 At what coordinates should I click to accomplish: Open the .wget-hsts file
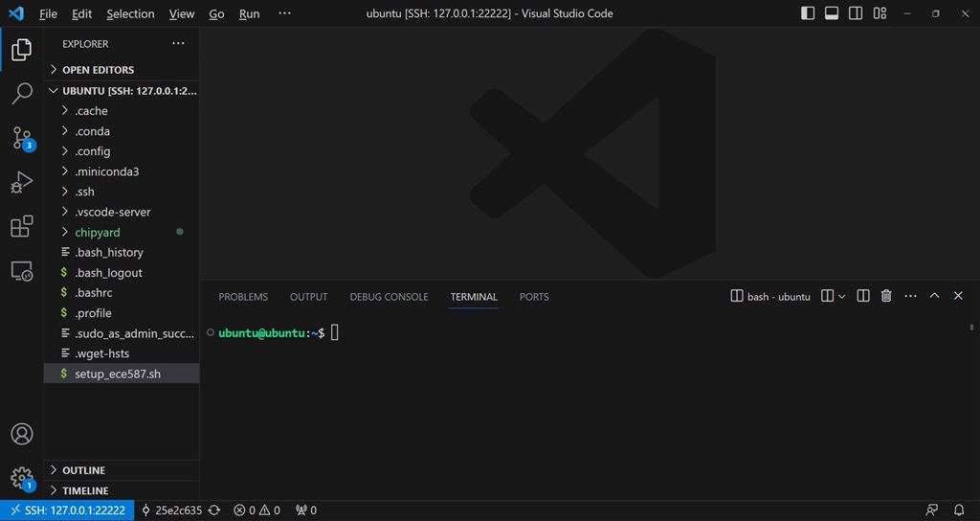pyautogui.click(x=122, y=353)
